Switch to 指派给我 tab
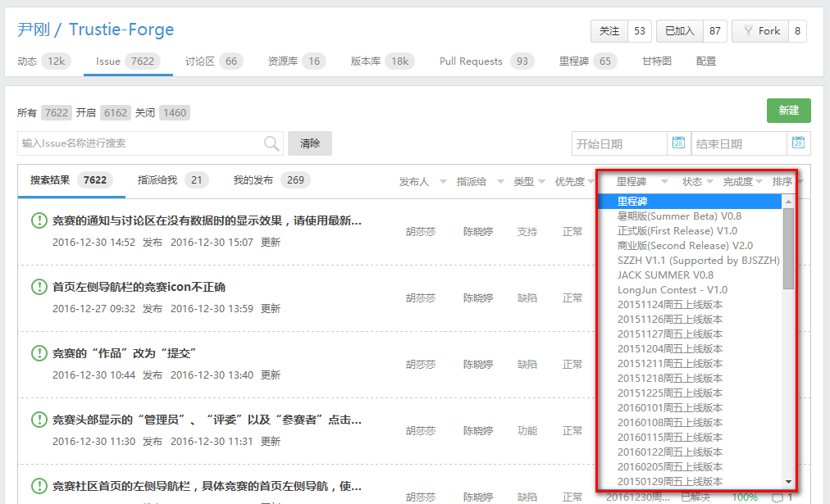 172,180
